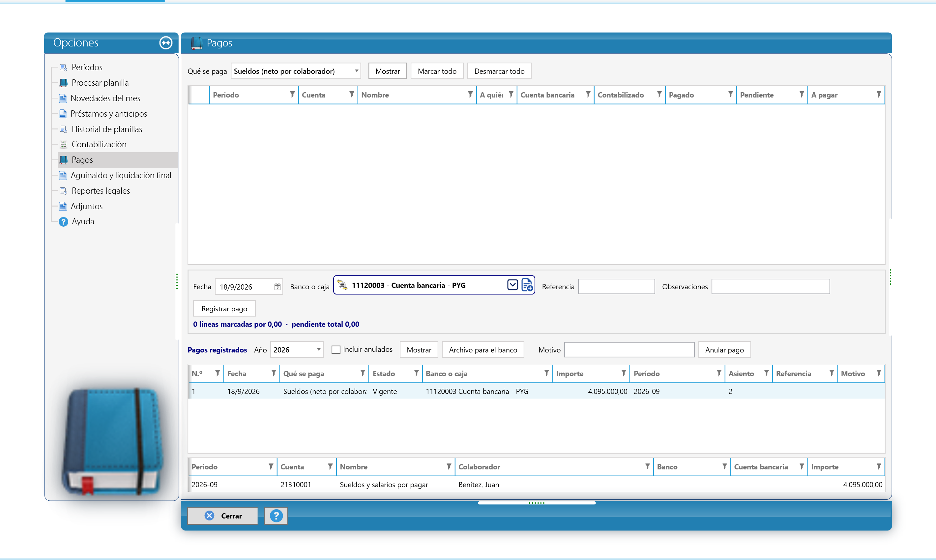Viewport: 936px width, 560px height.
Task: Click Anular pago button
Action: pos(724,350)
